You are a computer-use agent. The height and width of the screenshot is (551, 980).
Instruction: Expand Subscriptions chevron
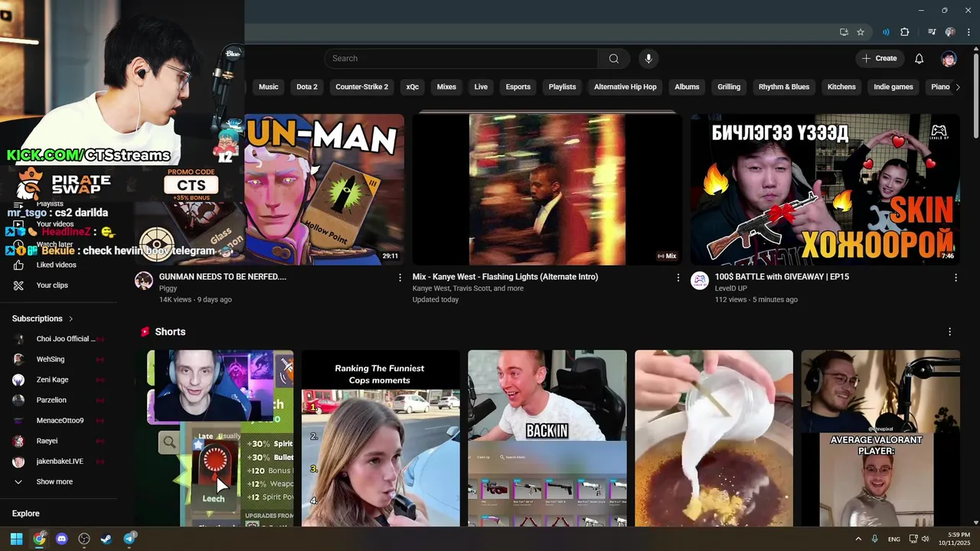[x=71, y=318]
